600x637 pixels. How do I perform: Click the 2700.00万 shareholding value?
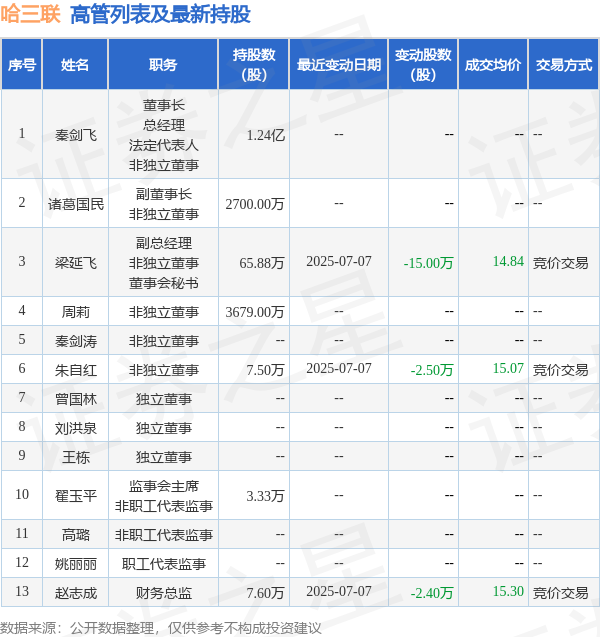tap(255, 204)
